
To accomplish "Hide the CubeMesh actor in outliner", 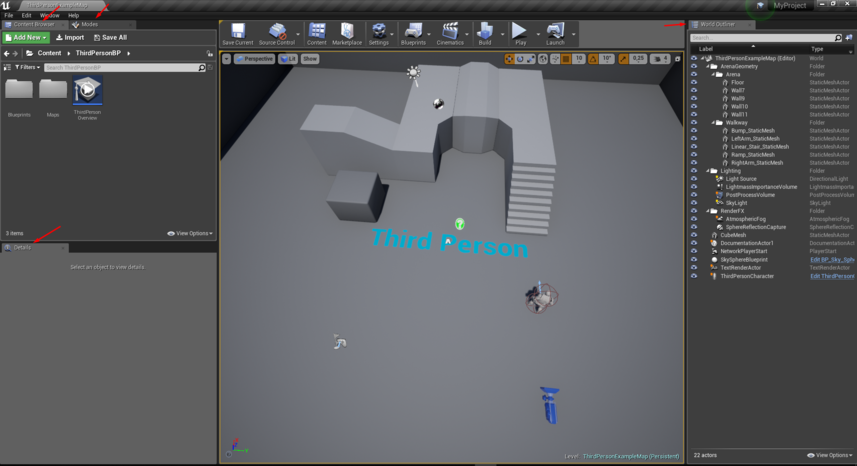I will 694,235.
